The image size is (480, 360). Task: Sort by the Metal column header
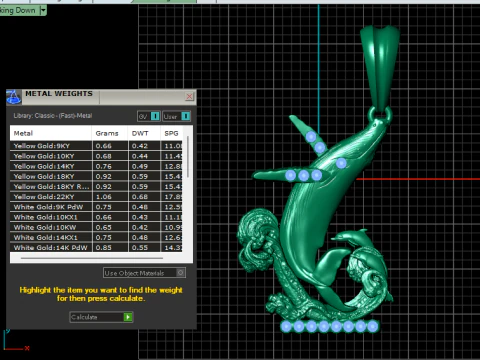coord(51,133)
